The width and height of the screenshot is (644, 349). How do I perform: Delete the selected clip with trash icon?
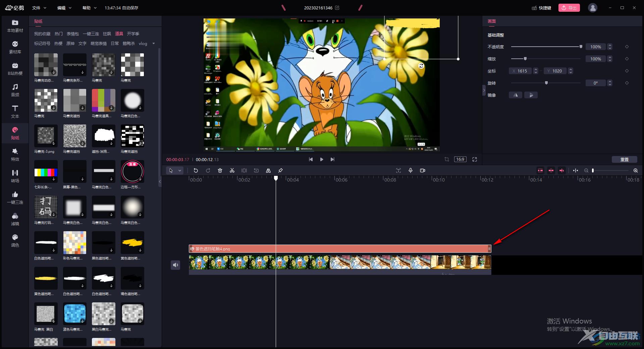[220, 170]
